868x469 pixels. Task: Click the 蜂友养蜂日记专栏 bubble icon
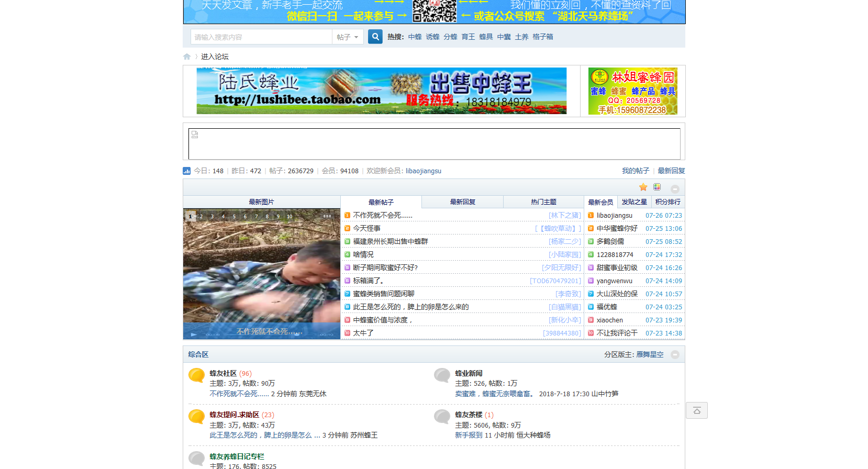coord(196,459)
